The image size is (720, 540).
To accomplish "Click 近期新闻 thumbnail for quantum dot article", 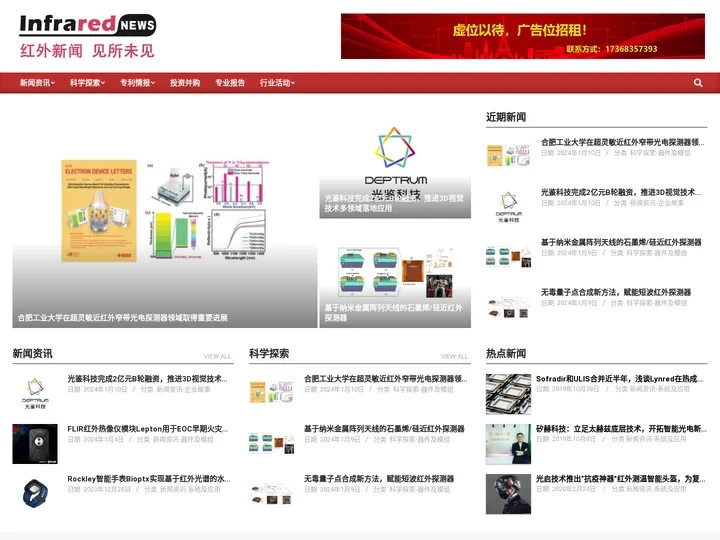I will tap(508, 307).
